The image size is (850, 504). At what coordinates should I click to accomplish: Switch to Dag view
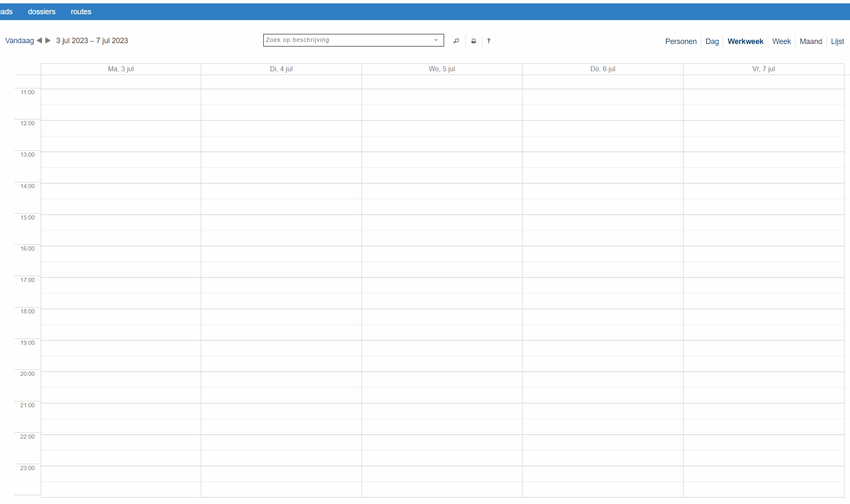pyautogui.click(x=712, y=41)
